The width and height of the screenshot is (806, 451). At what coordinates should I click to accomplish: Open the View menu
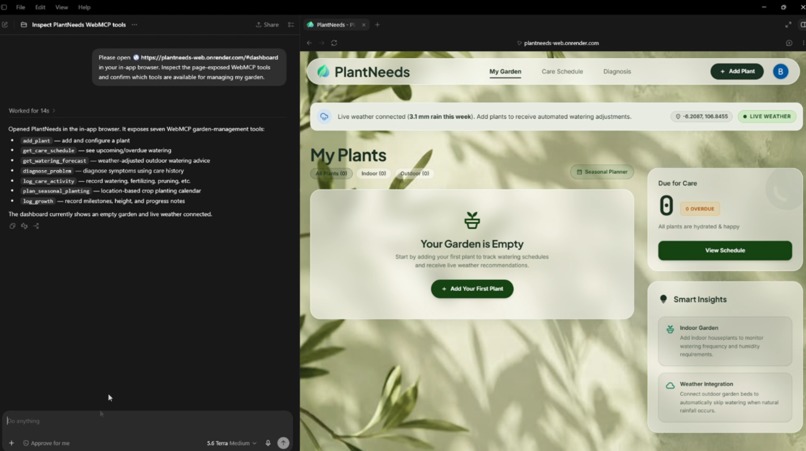pyautogui.click(x=62, y=7)
